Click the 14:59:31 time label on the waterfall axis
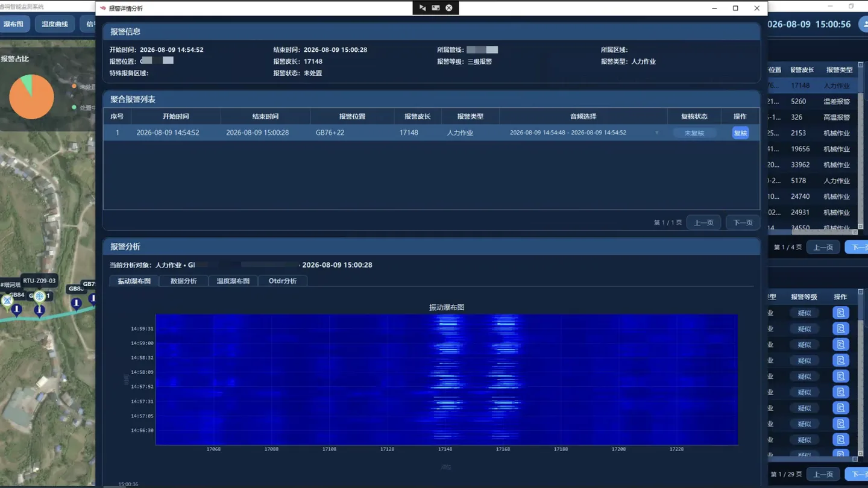The width and height of the screenshot is (868, 488). point(142,329)
